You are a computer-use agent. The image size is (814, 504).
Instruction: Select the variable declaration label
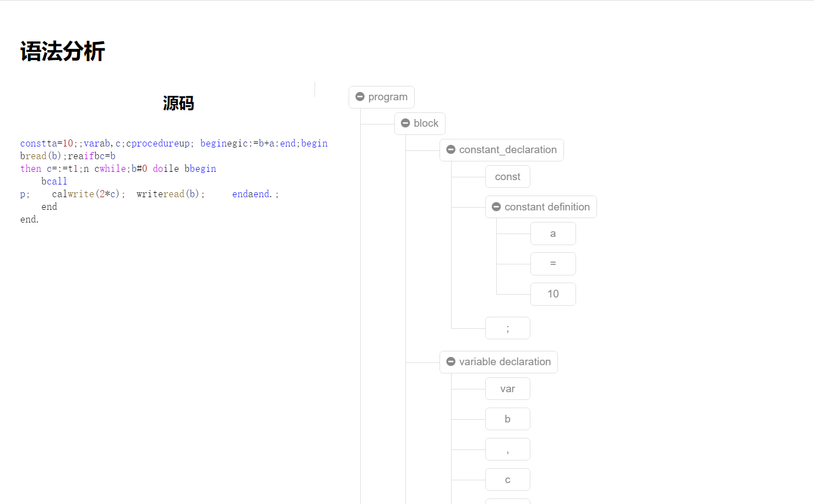504,362
